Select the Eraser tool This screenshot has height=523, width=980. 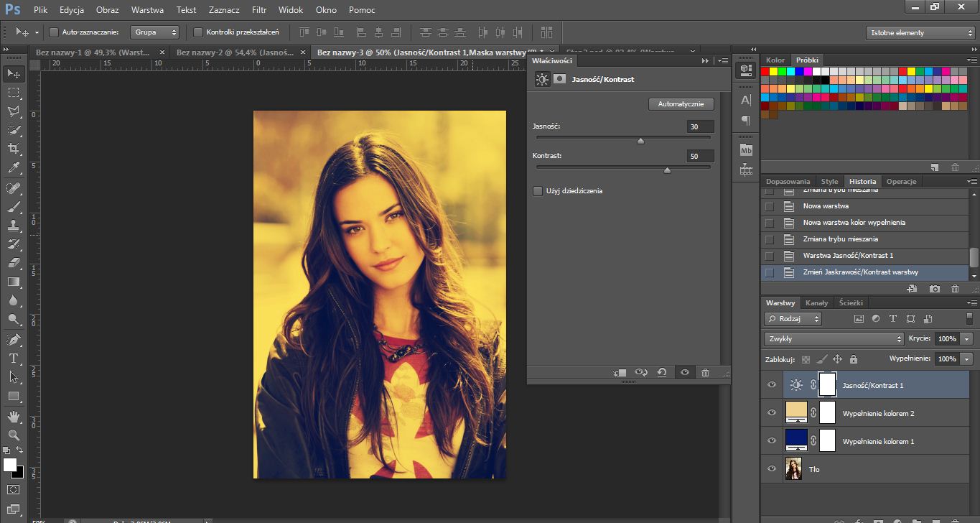pos(13,263)
